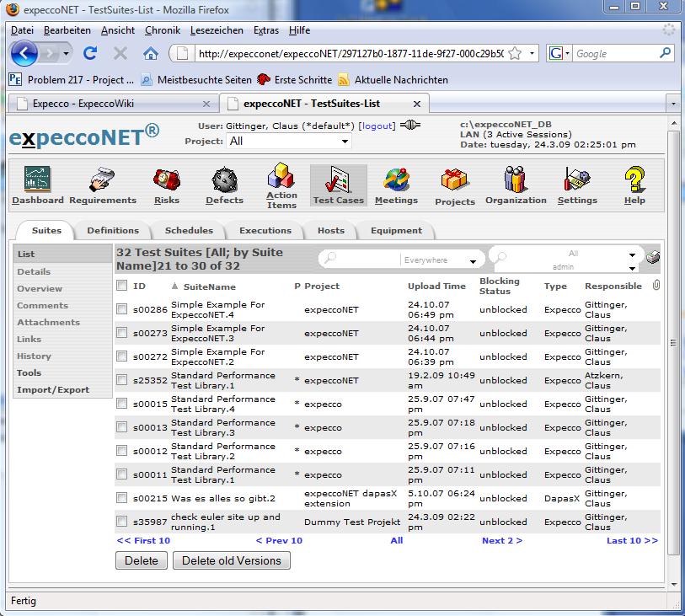685x616 pixels.
Task: Expand the Project dropdown showing All
Action: pyautogui.click(x=289, y=142)
